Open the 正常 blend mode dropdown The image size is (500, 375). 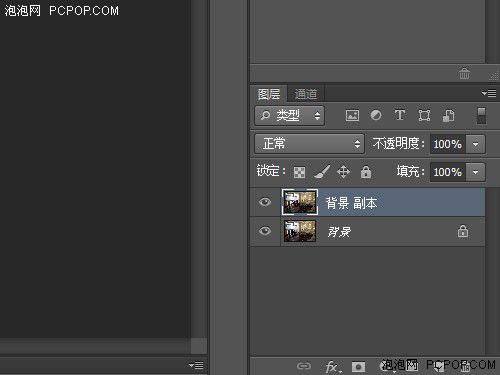pyautogui.click(x=309, y=144)
